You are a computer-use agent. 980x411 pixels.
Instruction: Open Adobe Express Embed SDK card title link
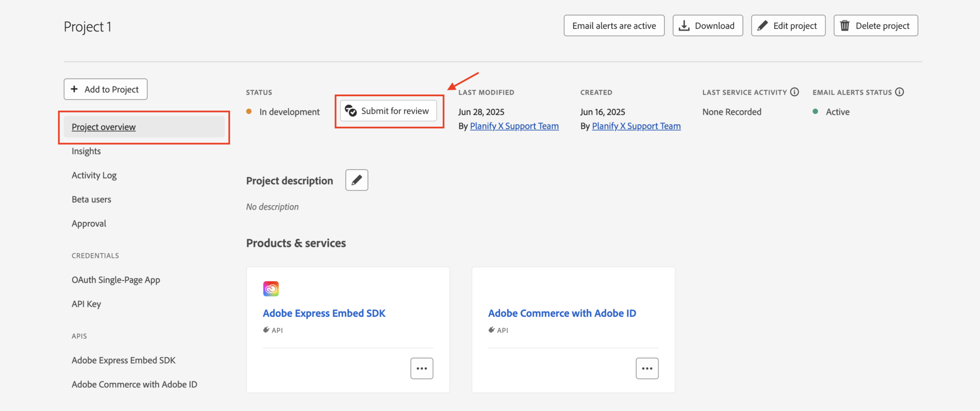[324, 313]
